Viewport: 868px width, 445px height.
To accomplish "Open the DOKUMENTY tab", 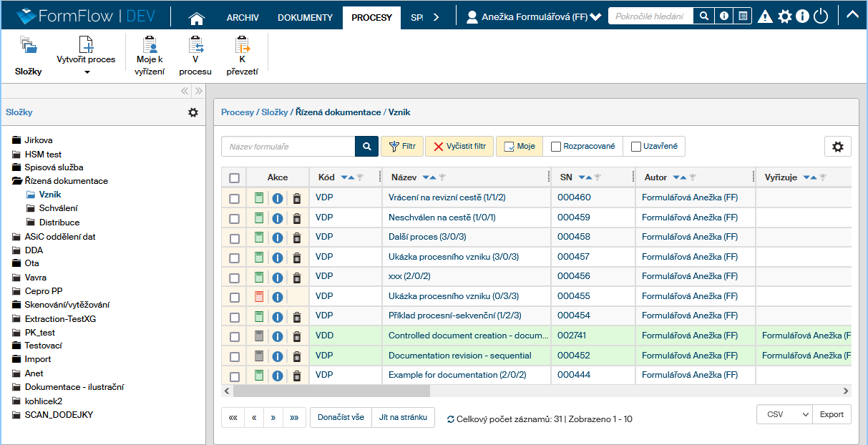I will [x=305, y=18].
